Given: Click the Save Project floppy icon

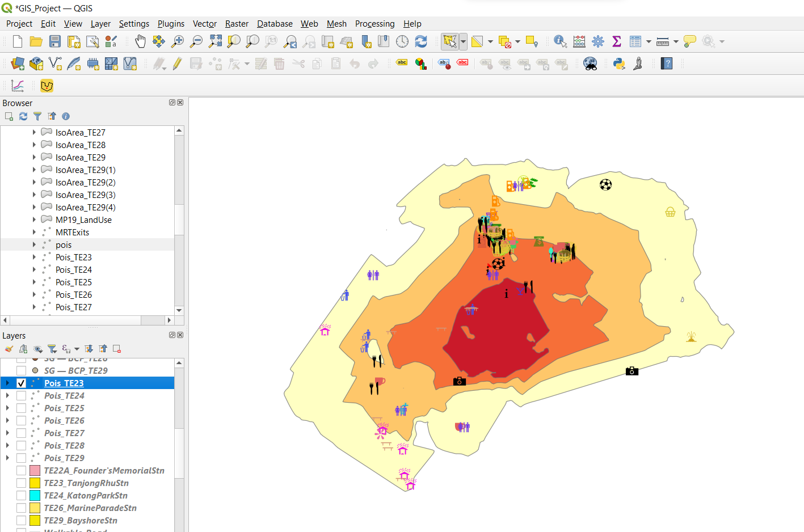Looking at the screenshot, I should (55, 41).
